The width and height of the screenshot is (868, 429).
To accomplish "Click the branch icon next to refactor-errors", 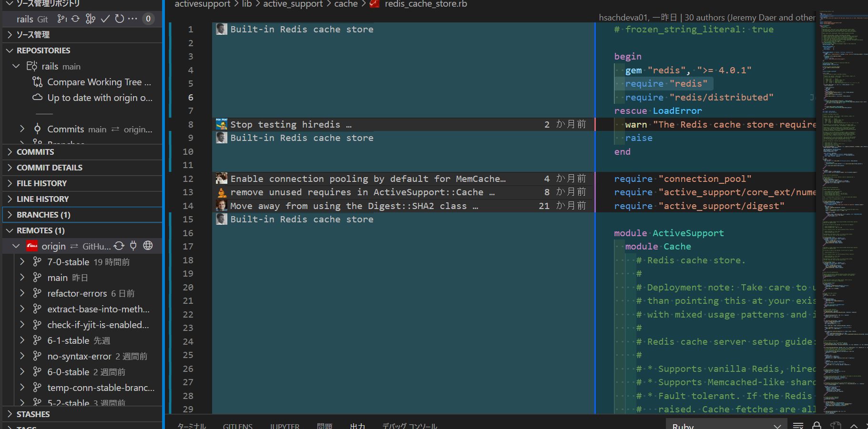I will point(37,293).
